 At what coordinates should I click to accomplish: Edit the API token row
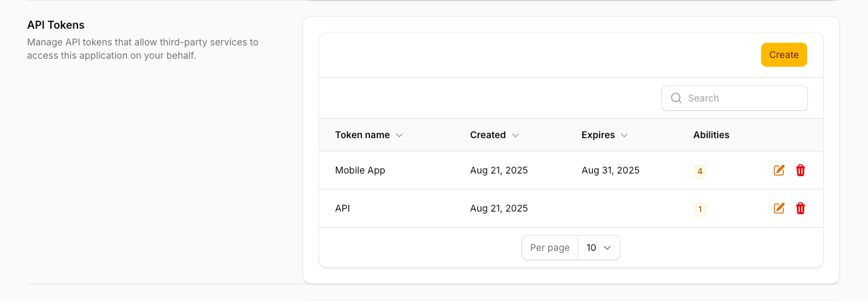779,208
